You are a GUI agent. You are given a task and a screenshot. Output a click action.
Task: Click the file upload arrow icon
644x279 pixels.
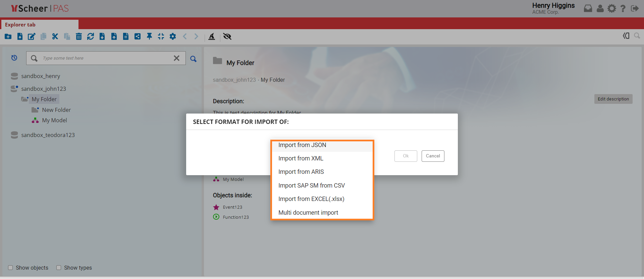tap(114, 37)
